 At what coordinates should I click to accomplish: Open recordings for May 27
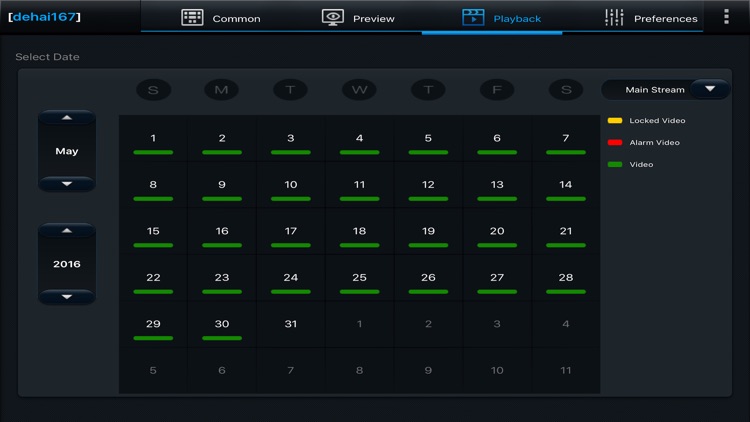497,278
